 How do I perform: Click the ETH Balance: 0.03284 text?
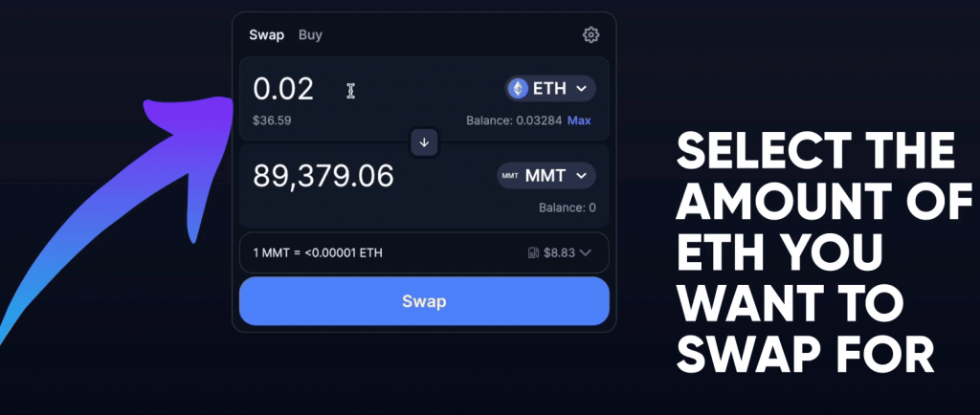[514, 120]
